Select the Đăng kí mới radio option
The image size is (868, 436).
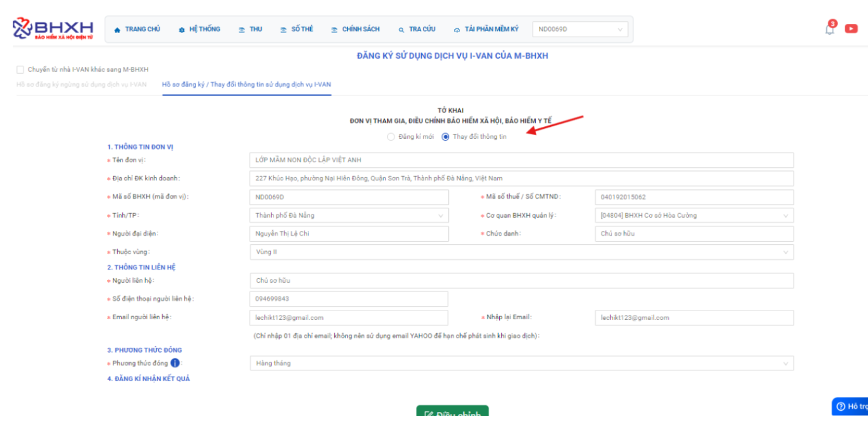pos(391,137)
